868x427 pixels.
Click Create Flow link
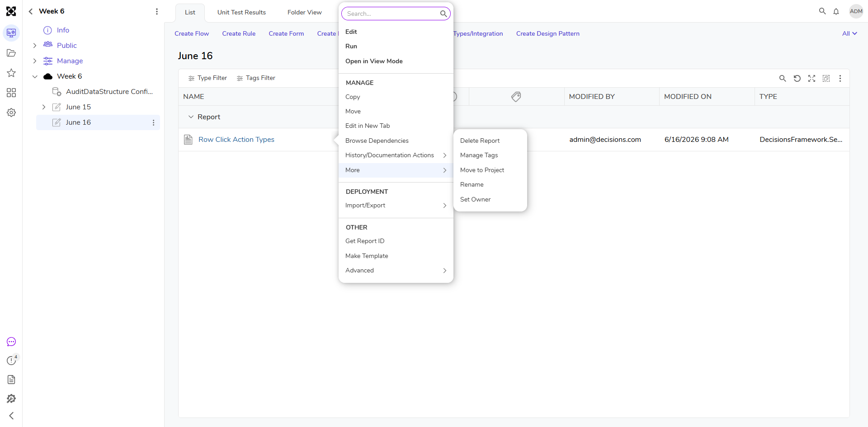point(192,34)
